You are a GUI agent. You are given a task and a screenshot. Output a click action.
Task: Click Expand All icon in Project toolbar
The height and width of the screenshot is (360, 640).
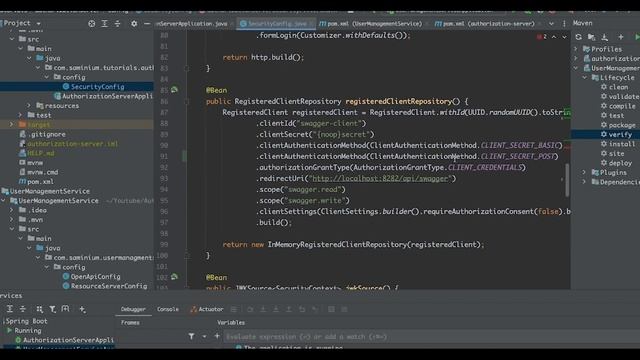[x=104, y=24]
